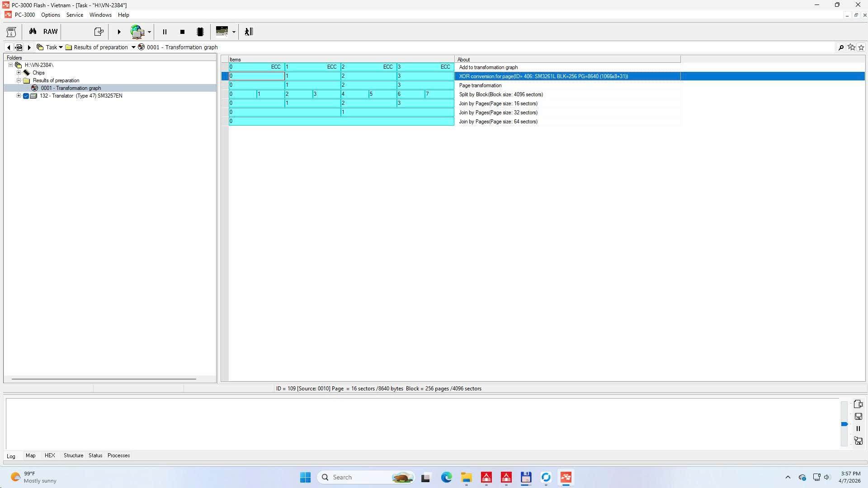Open the Results of preparation breadcrumb dropdown

click(133, 47)
